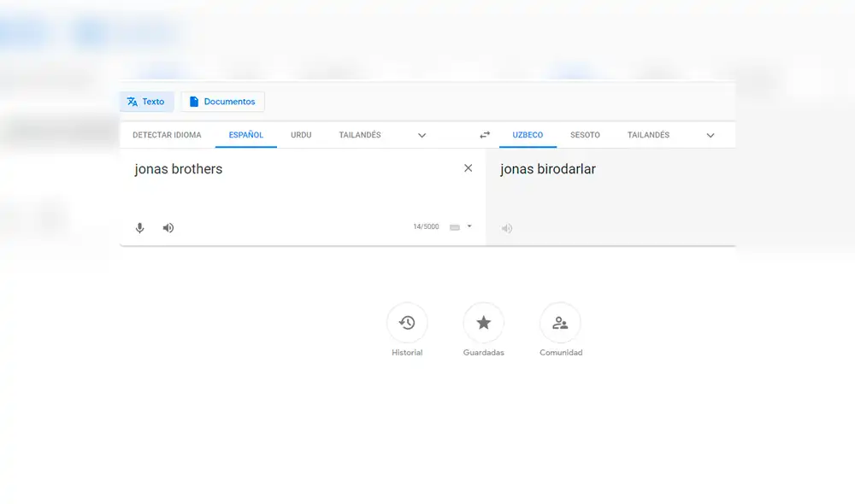
Task: Listen to the Uzbek translation audio
Action: (506, 228)
